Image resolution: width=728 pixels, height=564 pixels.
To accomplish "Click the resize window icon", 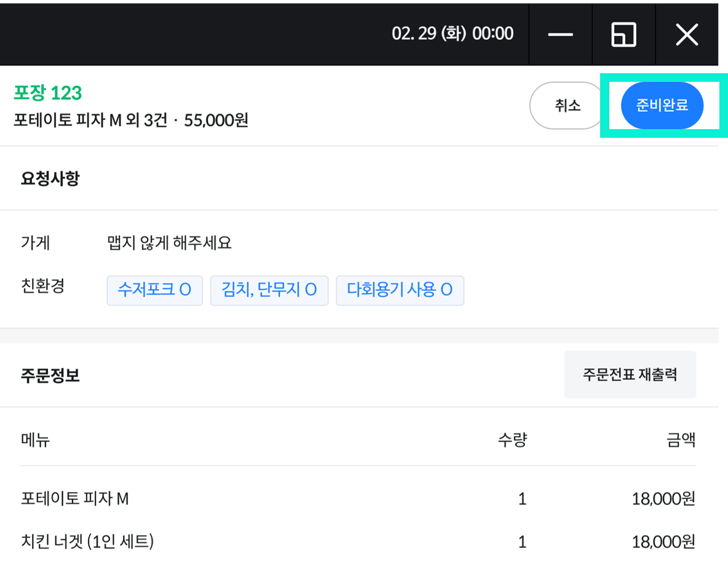I will pos(623,34).
